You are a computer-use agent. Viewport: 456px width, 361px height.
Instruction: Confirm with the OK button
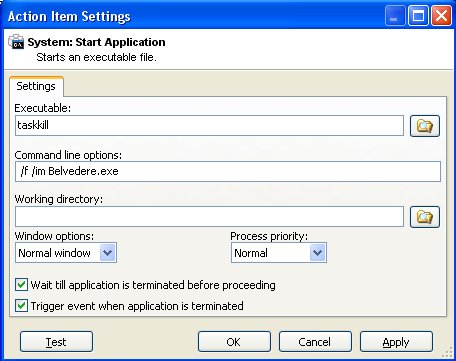pyautogui.click(x=234, y=342)
